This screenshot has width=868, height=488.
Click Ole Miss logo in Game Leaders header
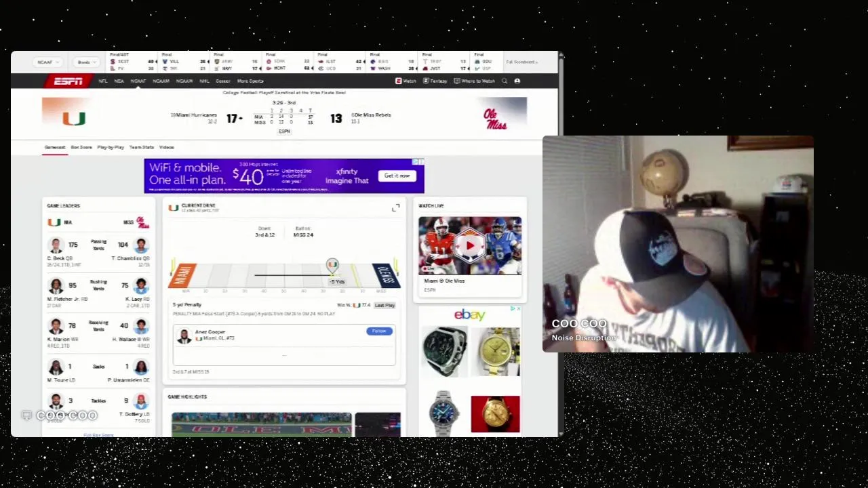(x=142, y=222)
